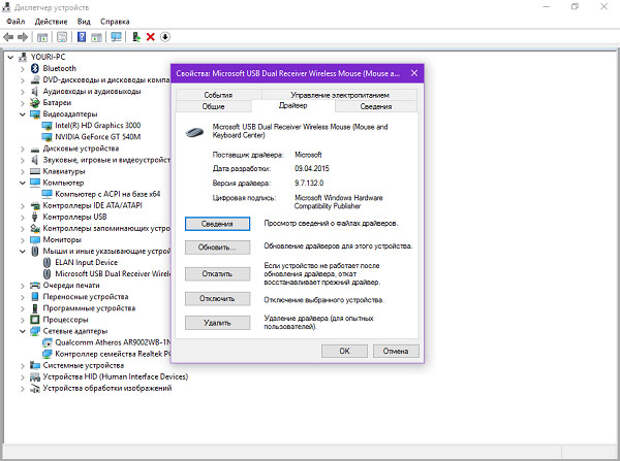Viewport: 620px width, 461px height.
Task: Select the Драйвер tab
Action: [x=293, y=106]
